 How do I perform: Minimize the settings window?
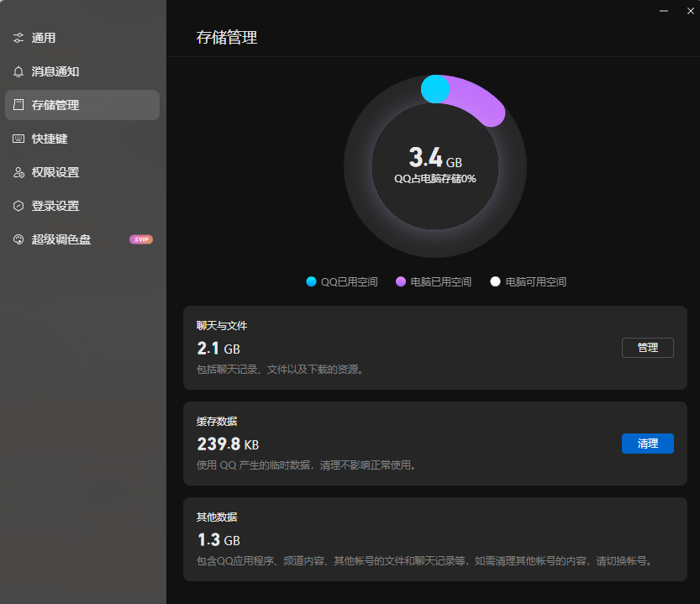point(664,11)
